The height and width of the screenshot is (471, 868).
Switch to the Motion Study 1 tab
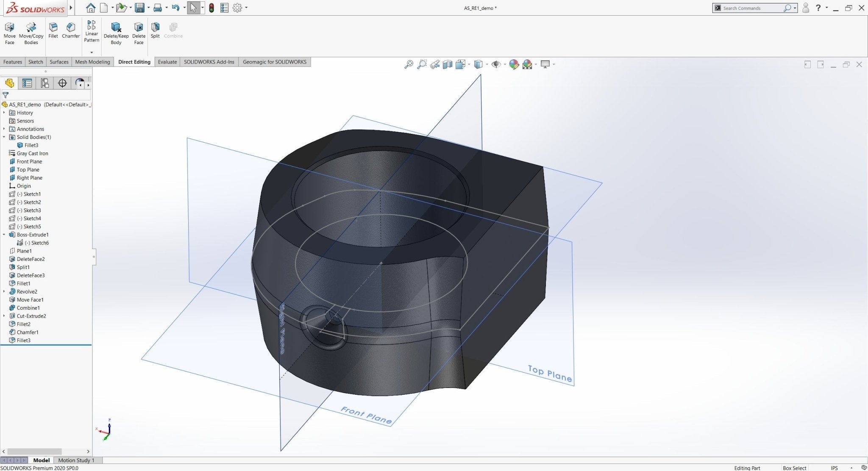tap(76, 460)
